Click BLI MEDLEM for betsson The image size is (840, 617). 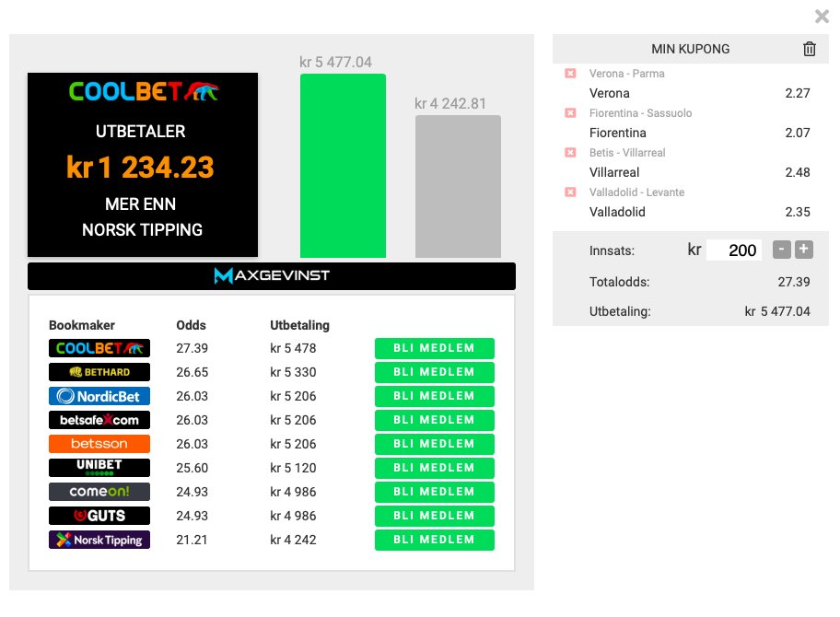click(x=435, y=444)
